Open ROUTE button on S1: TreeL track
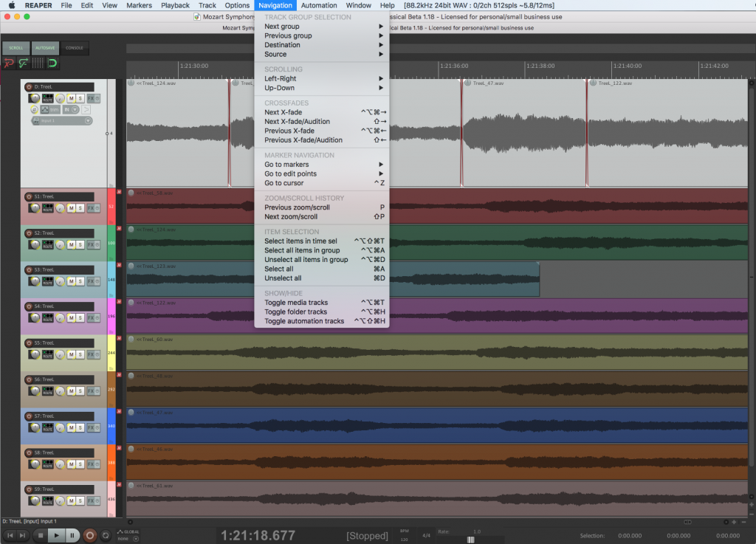This screenshot has width=756, height=544. 48,208
